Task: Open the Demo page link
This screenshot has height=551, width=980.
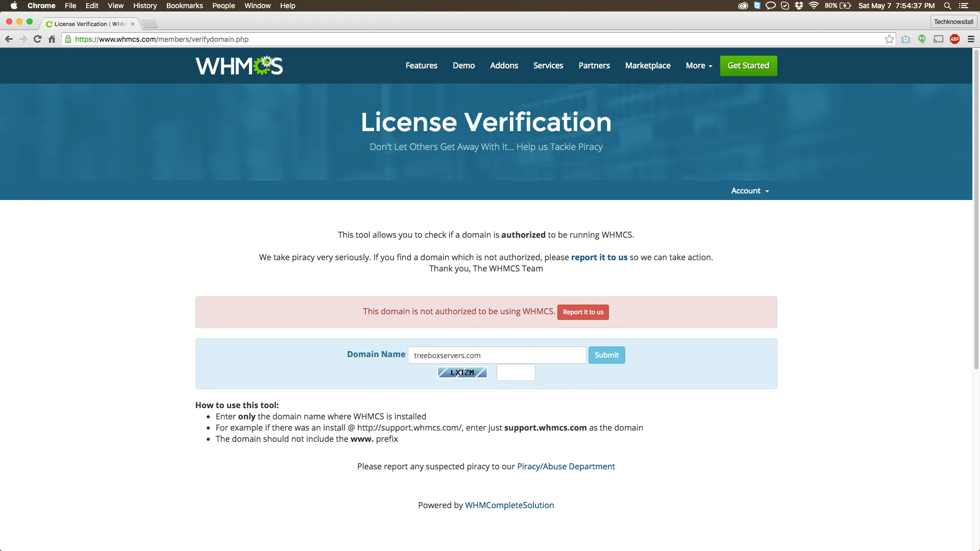Action: pyautogui.click(x=463, y=66)
